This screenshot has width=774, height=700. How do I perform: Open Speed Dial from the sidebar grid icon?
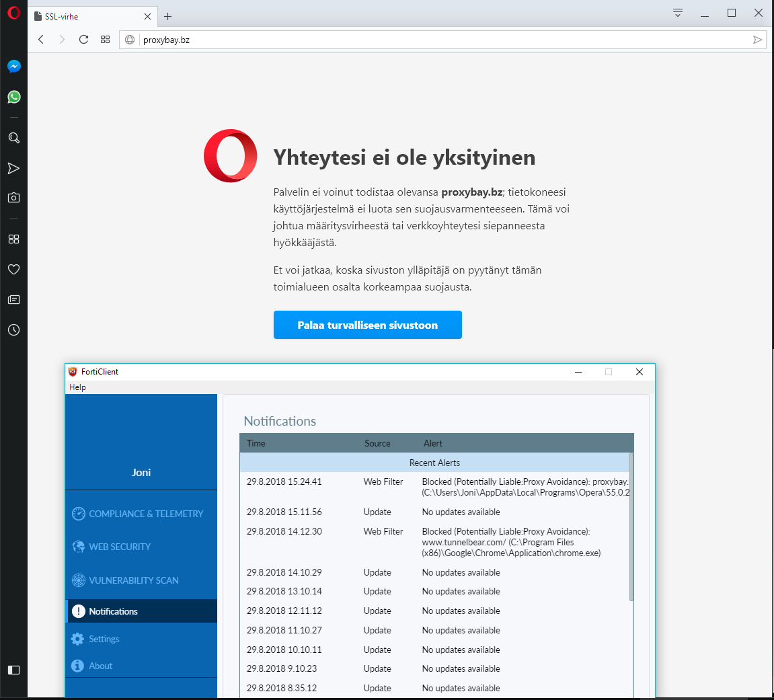pos(14,239)
